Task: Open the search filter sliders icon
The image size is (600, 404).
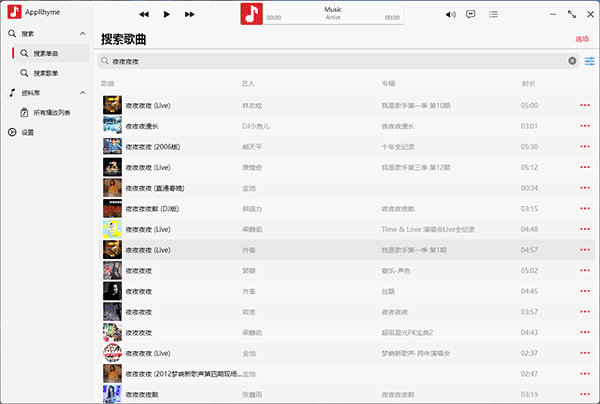Action: 590,61
